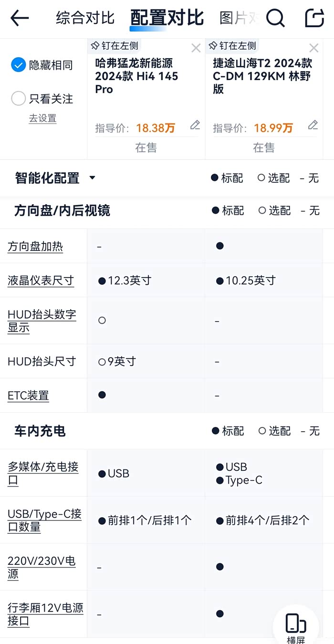The image size is (334, 644).
Task: Open search with the magnifier icon
Action: pos(275,18)
